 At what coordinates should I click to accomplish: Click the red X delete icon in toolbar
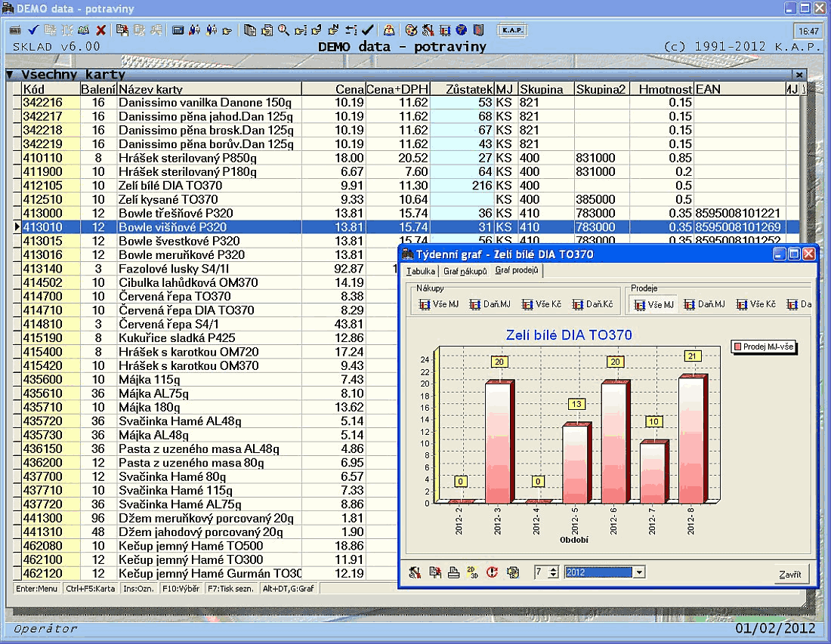coord(100,30)
